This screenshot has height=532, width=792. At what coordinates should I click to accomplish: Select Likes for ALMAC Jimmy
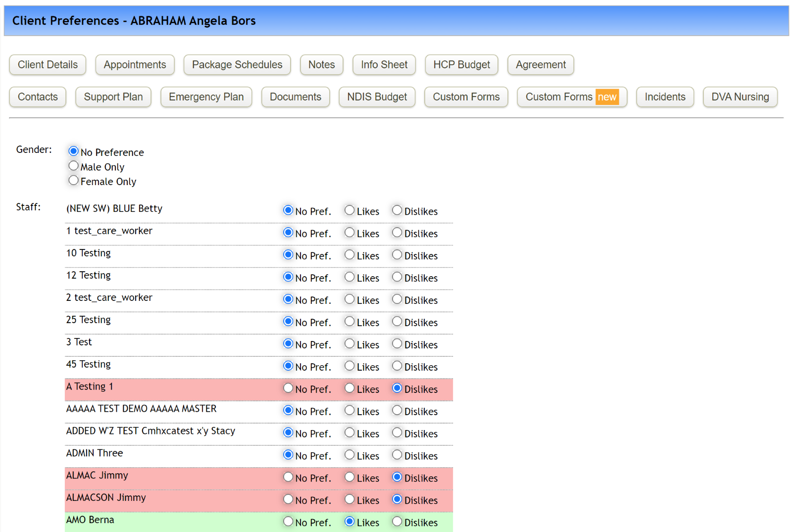coord(349,477)
